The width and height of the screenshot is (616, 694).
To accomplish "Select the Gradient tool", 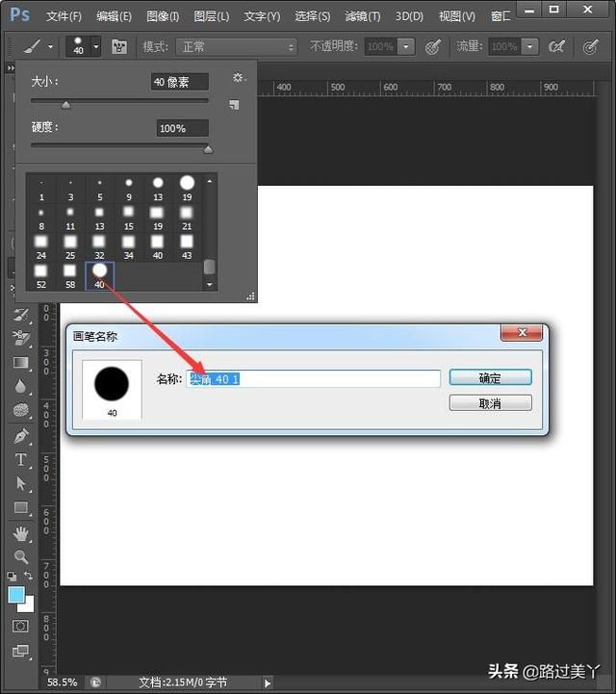I will tap(21, 363).
